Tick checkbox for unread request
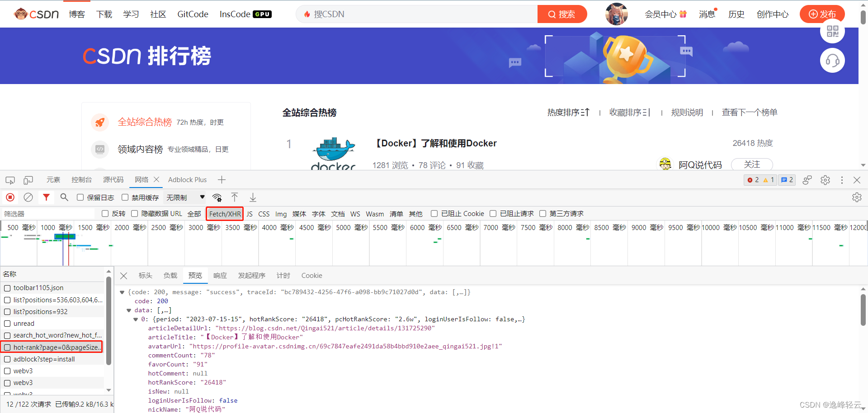Image resolution: width=868 pixels, height=413 pixels. 7,324
